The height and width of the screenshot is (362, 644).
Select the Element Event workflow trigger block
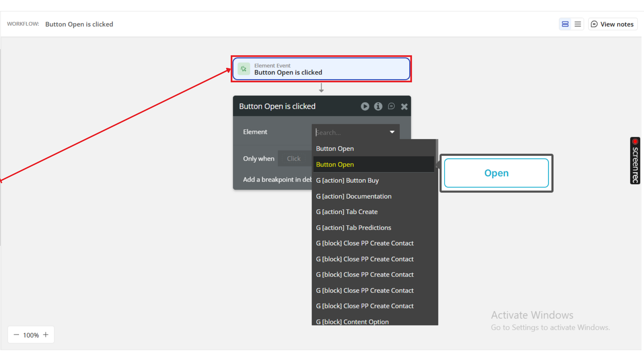(x=321, y=69)
